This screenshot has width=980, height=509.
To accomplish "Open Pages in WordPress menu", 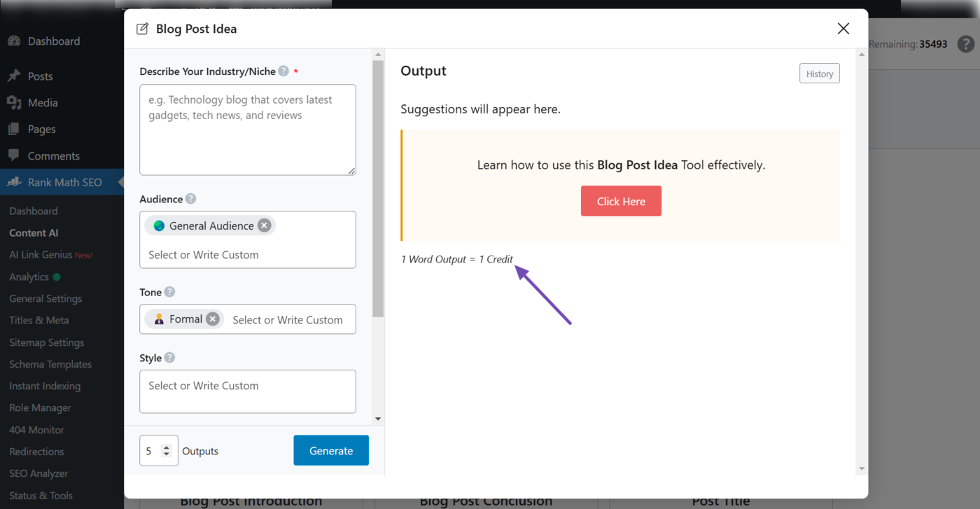I will (x=41, y=130).
